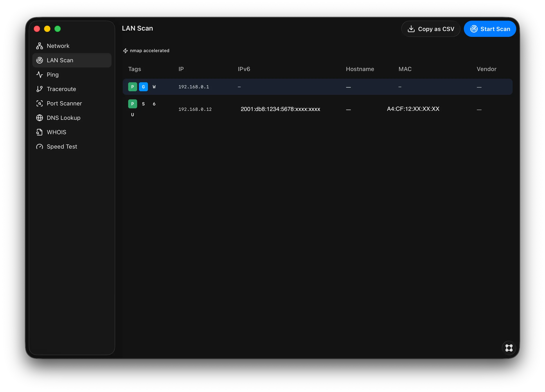Sort by the MAC column header
Screen dimensions: 545x392
click(405, 69)
